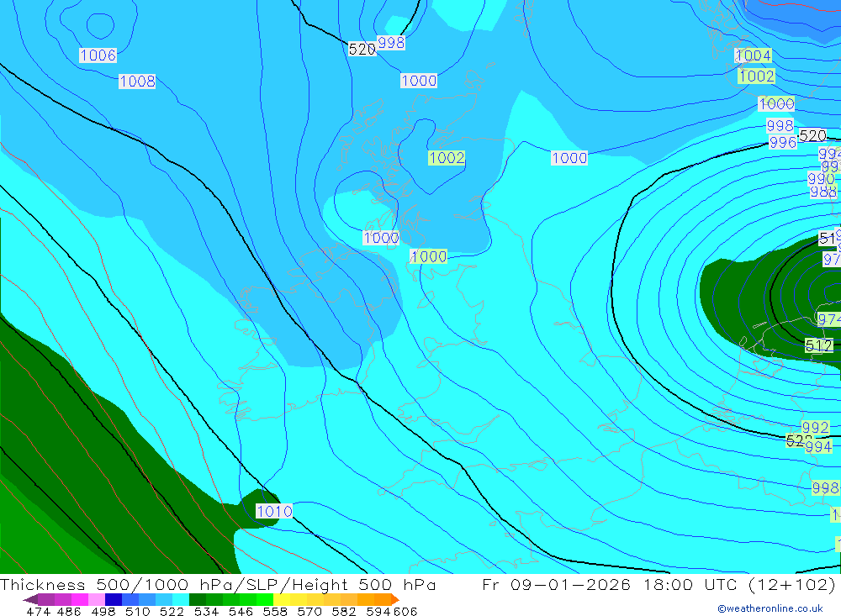Screen dimensions: 841x616
Task: Click the 570 legend value
Action: 309,612
